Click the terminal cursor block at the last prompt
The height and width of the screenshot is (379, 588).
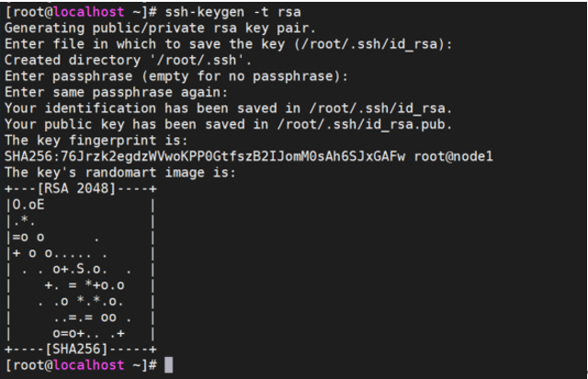pyautogui.click(x=168, y=365)
